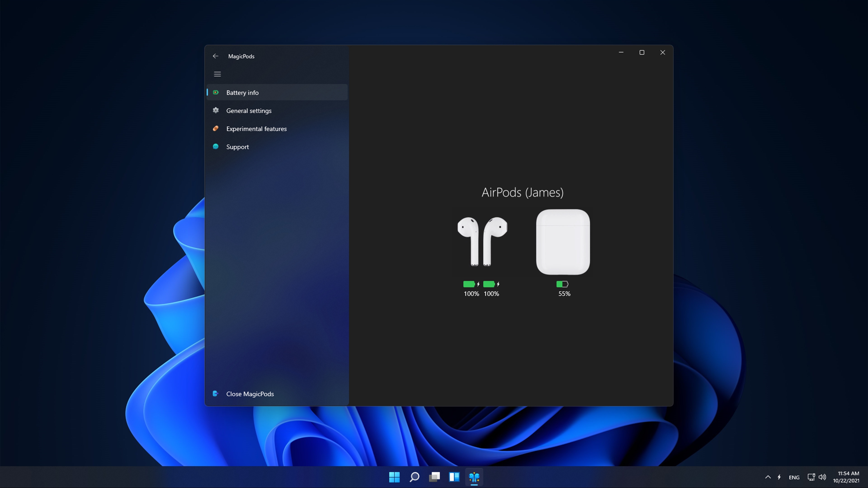Click the AirPods earbuds image
This screenshot has width=868, height=488.
[482, 241]
